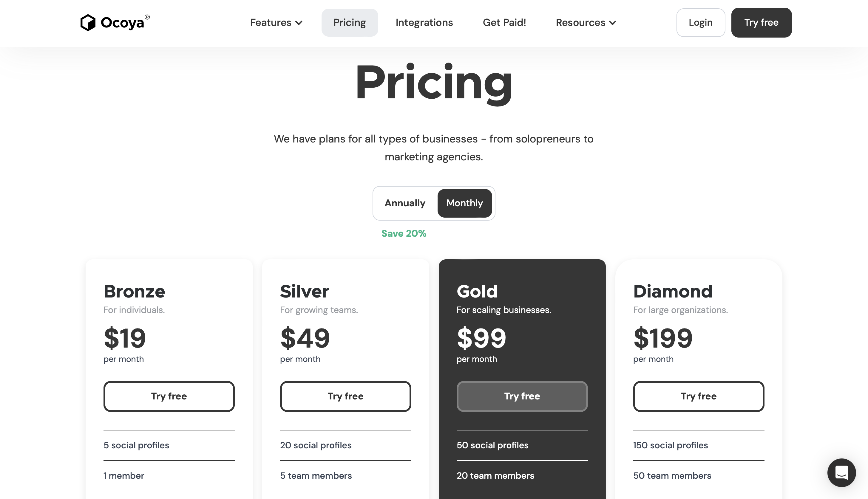Switch billing to Annually
This screenshot has height=499, width=868.
tap(405, 203)
